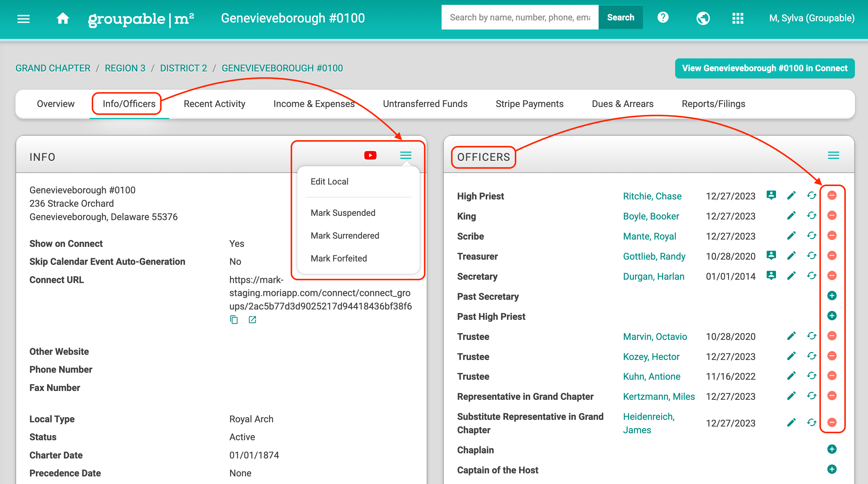Add a Chaplain officer
This screenshot has width=868, height=484.
[x=832, y=450]
